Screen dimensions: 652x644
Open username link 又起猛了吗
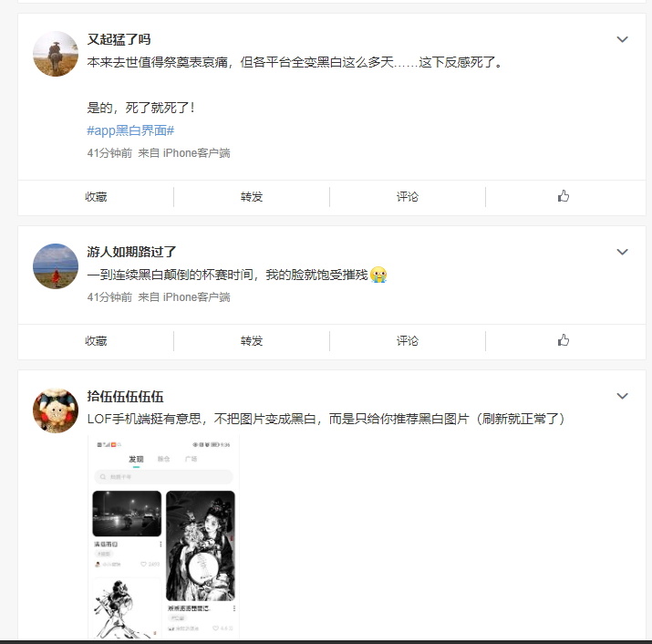(x=119, y=39)
